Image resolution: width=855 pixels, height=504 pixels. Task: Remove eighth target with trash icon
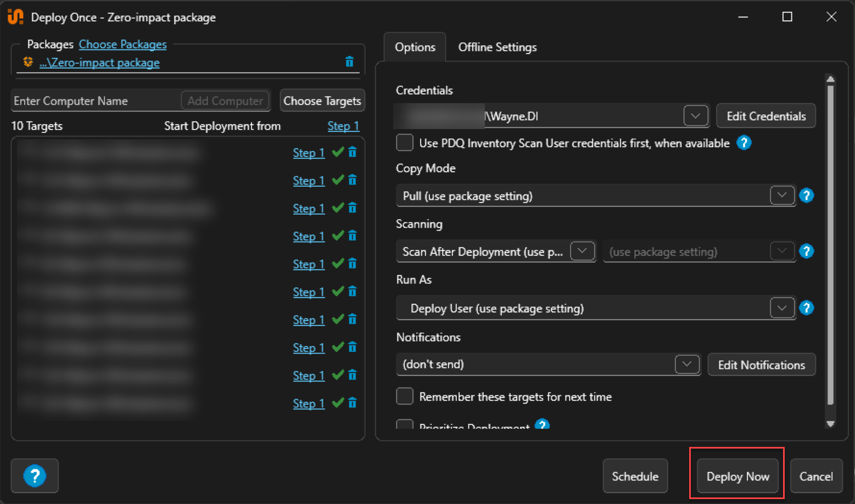tap(353, 348)
